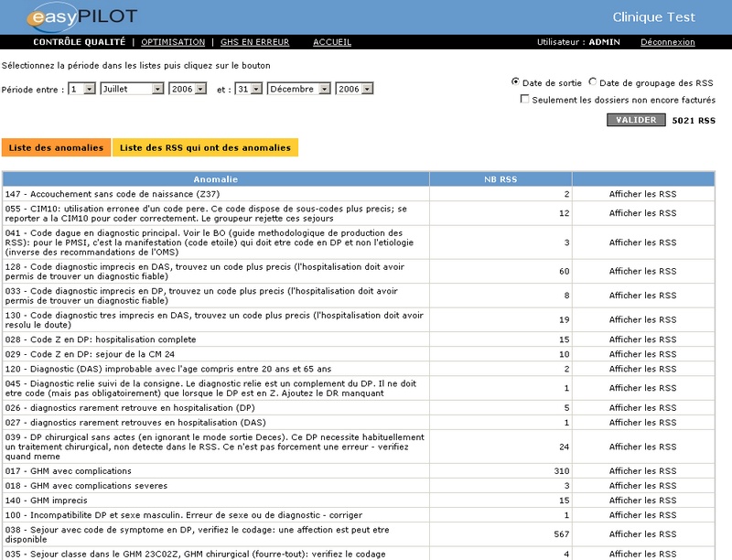This screenshot has width=732, height=560.
Task: Select row 147 Accouchement sans code de naissance
Action: [359, 194]
